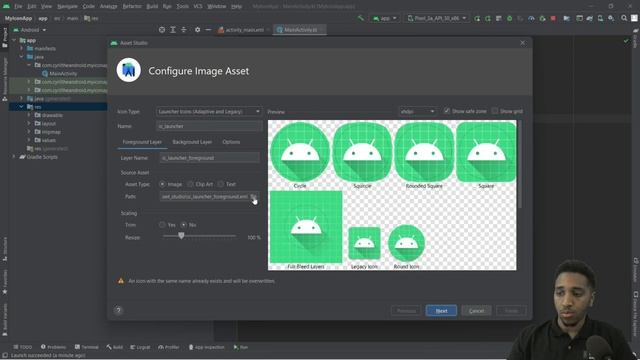Open the Pixel 3a API 30 device dropdown
Image resolution: width=640 pixels, height=360 pixels.
437,18
